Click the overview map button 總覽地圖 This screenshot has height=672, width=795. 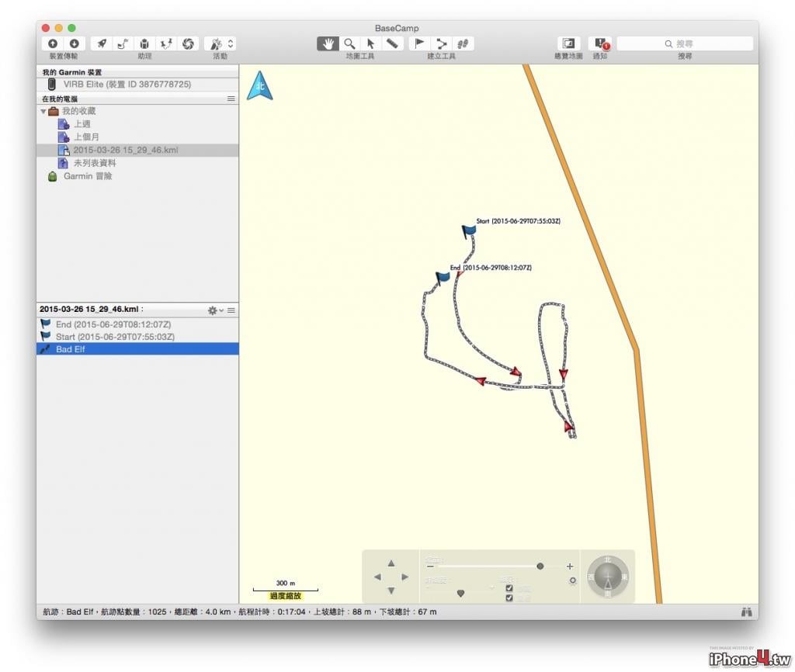click(x=568, y=43)
